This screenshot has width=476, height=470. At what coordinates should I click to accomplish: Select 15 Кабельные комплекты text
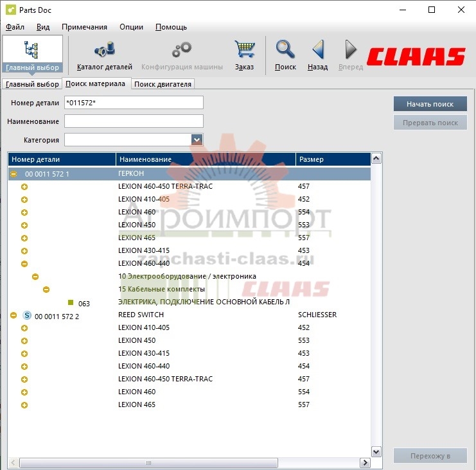point(161,289)
